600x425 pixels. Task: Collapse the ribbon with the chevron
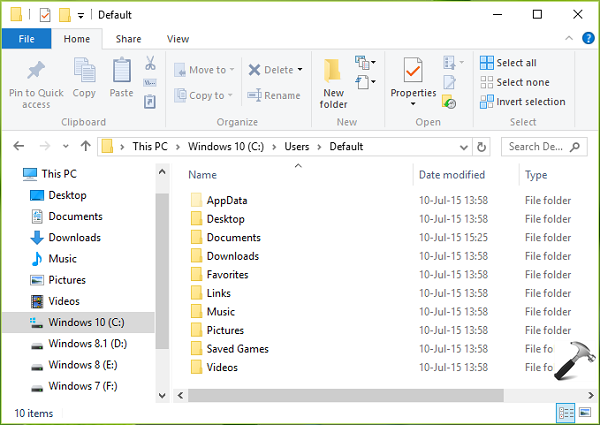pyautogui.click(x=569, y=38)
